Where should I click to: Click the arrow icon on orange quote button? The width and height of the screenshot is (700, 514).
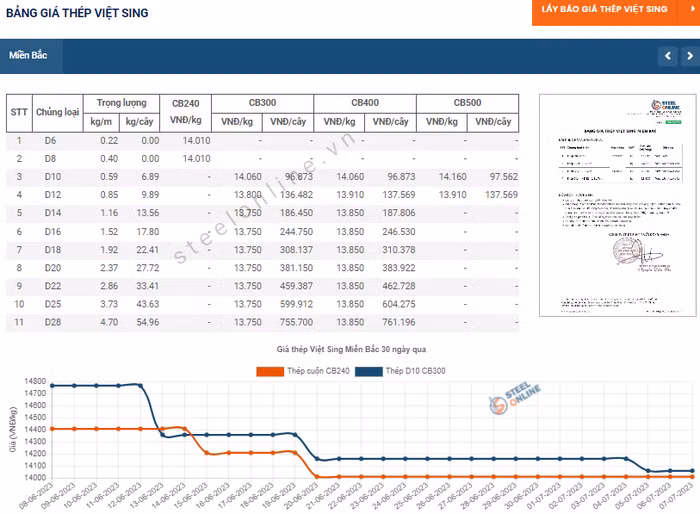(691, 9)
